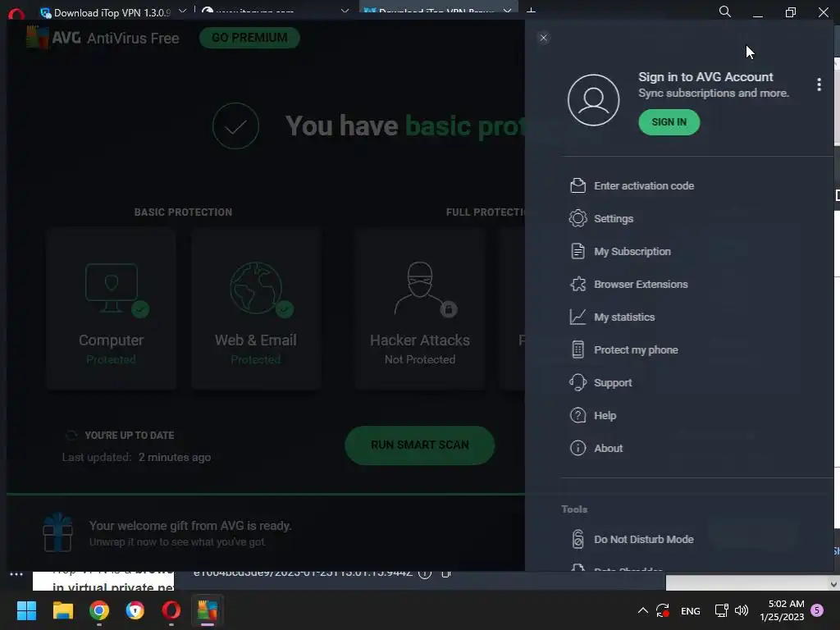Expand the first browser tab's dropdown chevron
Screen dimensions: 840x630
182,11
